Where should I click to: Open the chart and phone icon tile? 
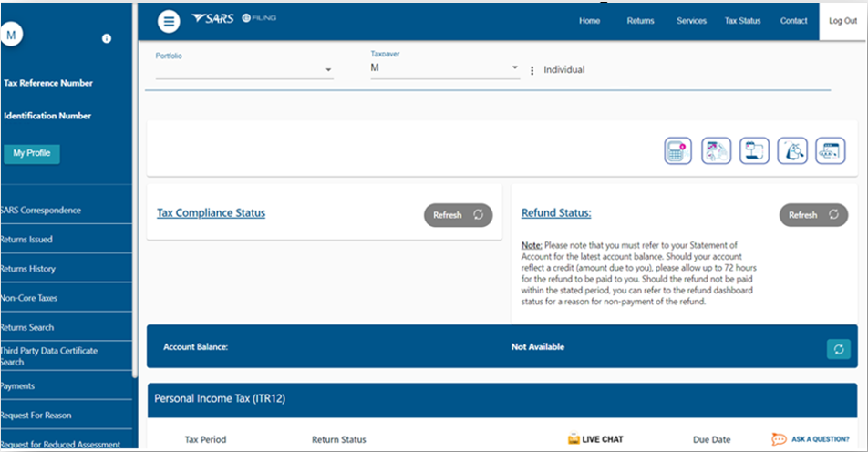click(x=716, y=150)
